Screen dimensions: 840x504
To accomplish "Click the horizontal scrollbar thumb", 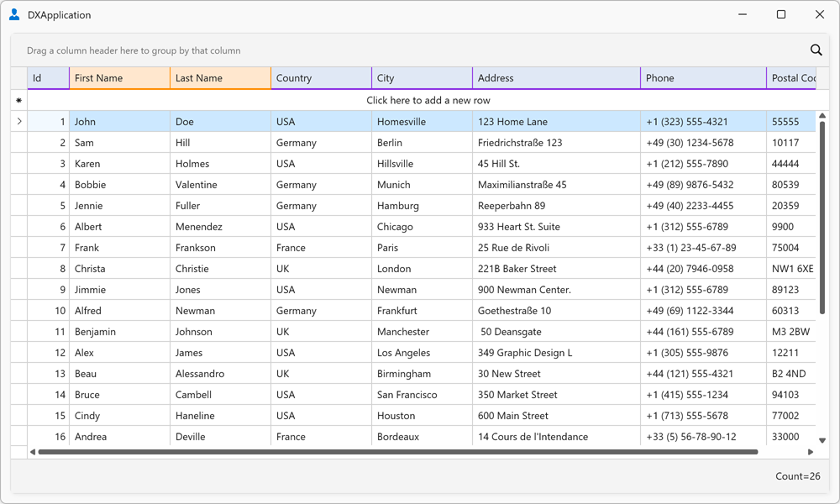I will coord(398,452).
